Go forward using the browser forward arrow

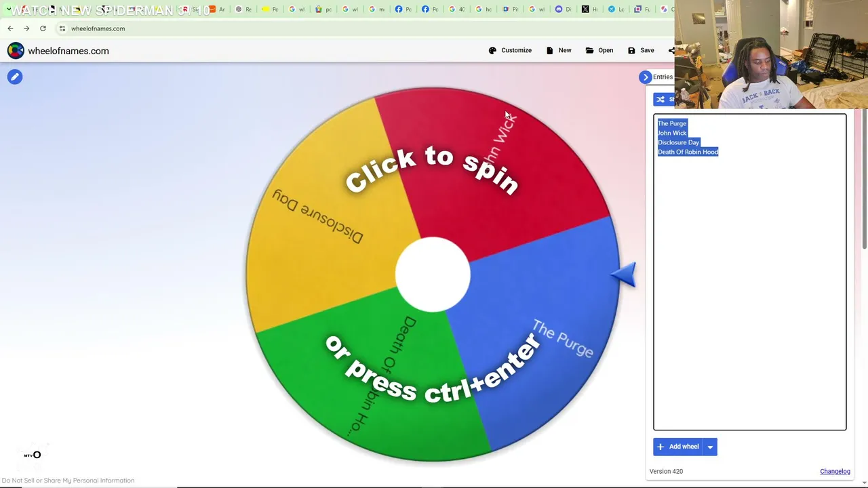[x=26, y=28]
